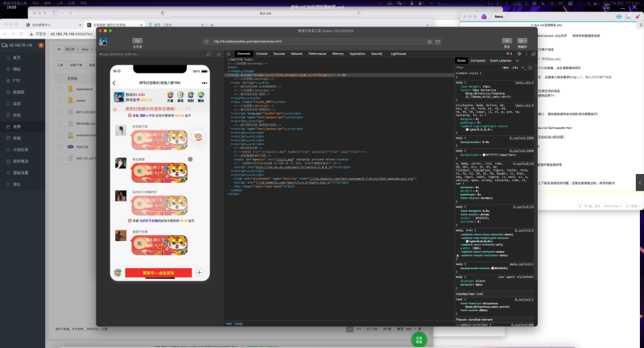The width and height of the screenshot is (644, 348).
Task: Switch to the Elements tab
Action: click(x=244, y=54)
